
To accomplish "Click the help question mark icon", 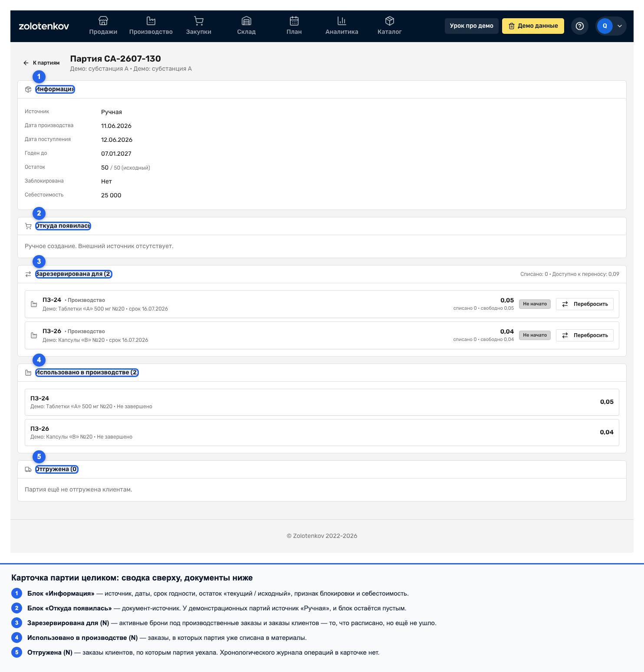I will point(580,26).
